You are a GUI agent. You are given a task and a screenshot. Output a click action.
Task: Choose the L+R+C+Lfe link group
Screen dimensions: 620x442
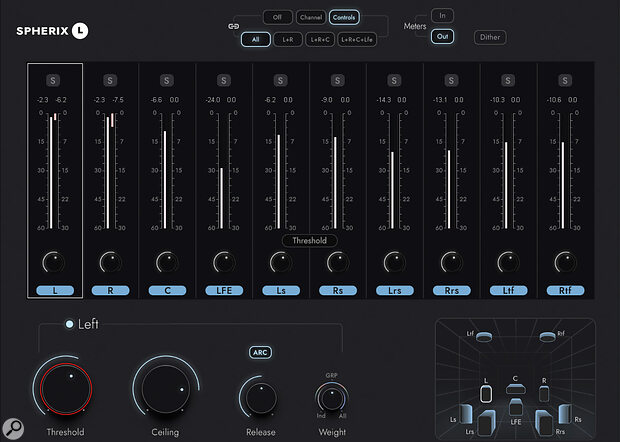[357, 40]
